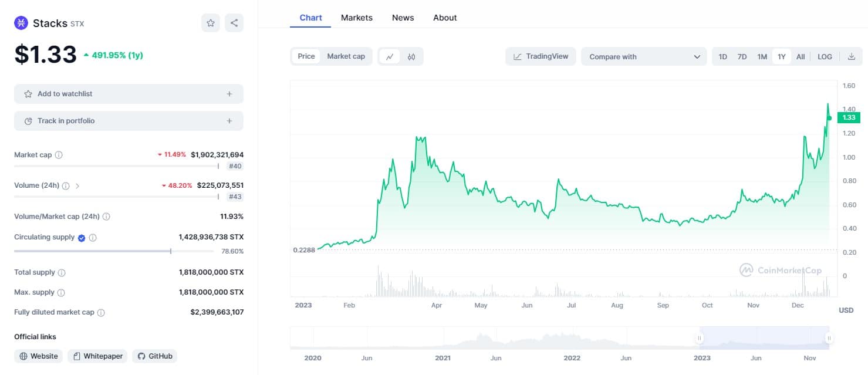Open the Whitepaper link
The width and height of the screenshot is (868, 375).
97,356
